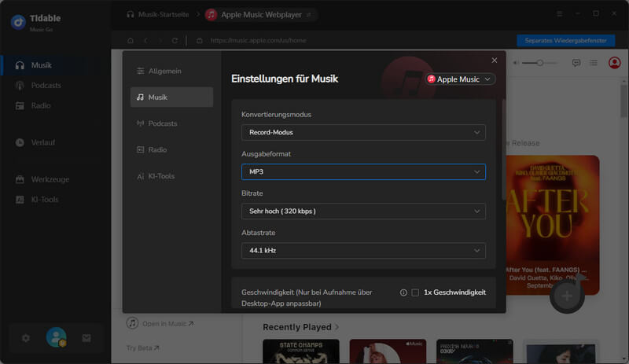Viewport: 629px width, 364px height.
Task: Adjust the web player volume slider
Action: click(540, 63)
